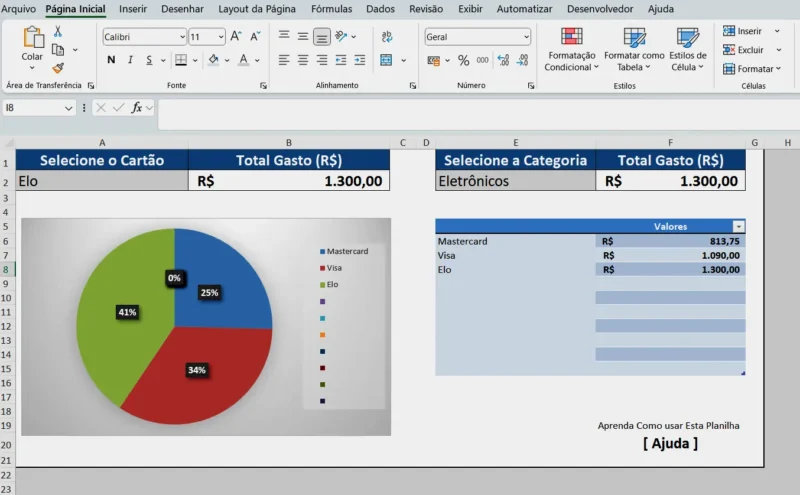Open the Valores column filter dropdown

[x=738, y=227]
